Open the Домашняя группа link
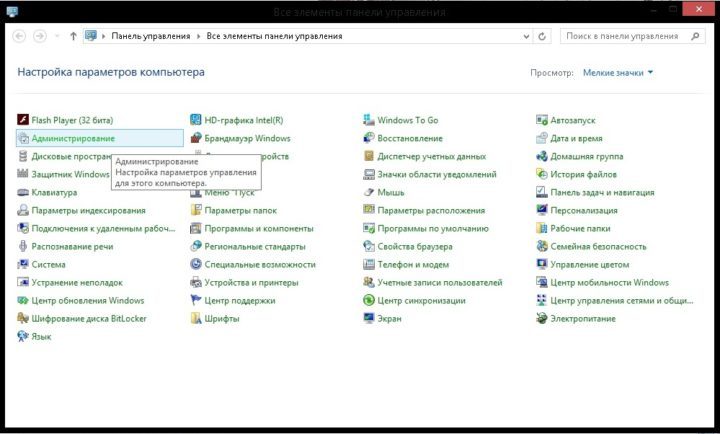720x434 pixels. click(587, 156)
